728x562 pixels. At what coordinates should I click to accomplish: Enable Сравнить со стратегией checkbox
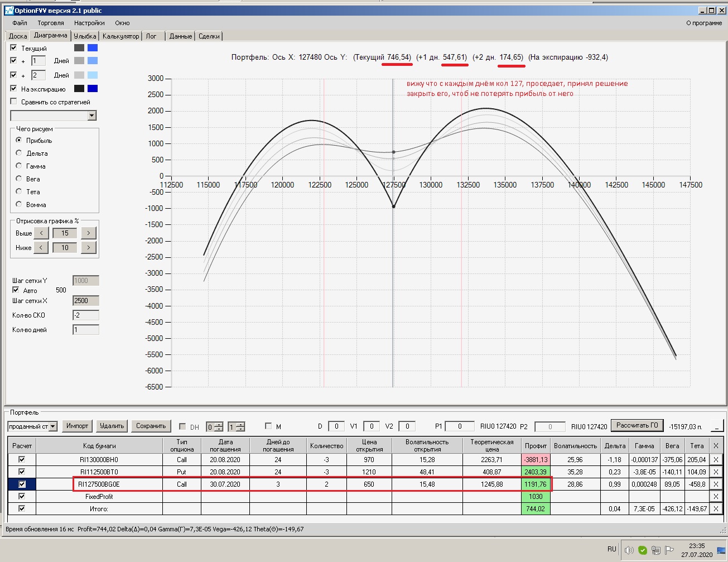[x=14, y=102]
